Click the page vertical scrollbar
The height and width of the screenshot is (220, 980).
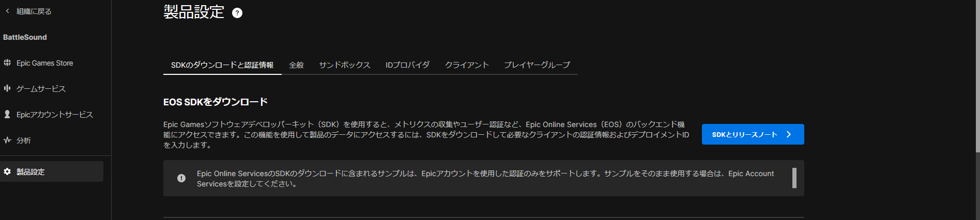coord(977,76)
